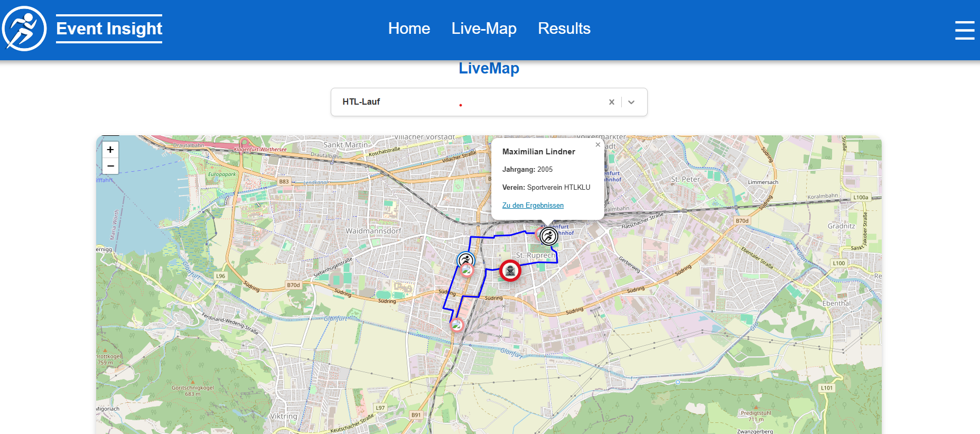The width and height of the screenshot is (980, 434).
Task: Click the Sankt Martin label on the map
Action: tap(346, 145)
